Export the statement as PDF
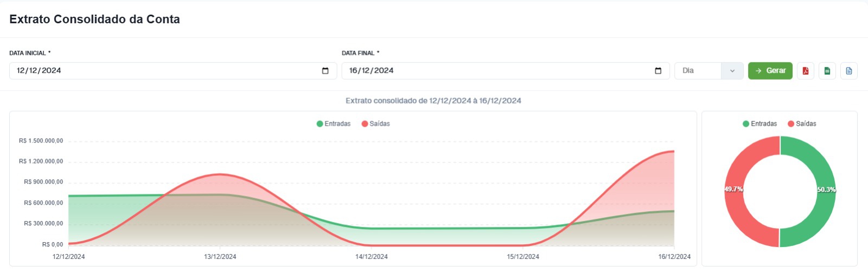Viewport: 868px width, 273px height. [x=806, y=71]
